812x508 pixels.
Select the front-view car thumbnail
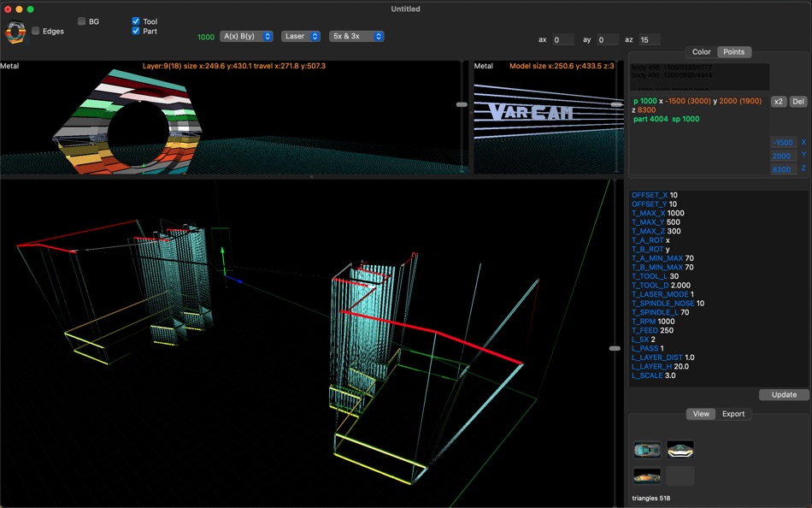click(x=680, y=450)
